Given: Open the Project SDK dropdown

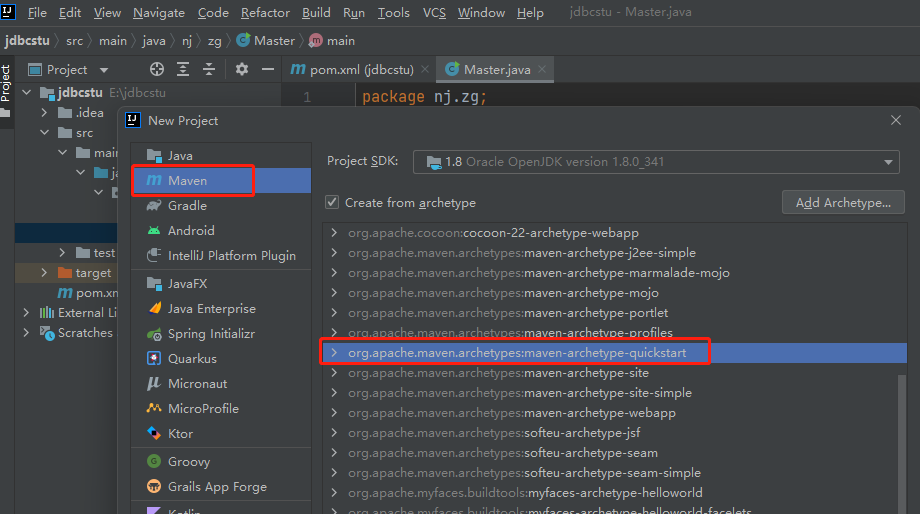Looking at the screenshot, I should coord(656,162).
